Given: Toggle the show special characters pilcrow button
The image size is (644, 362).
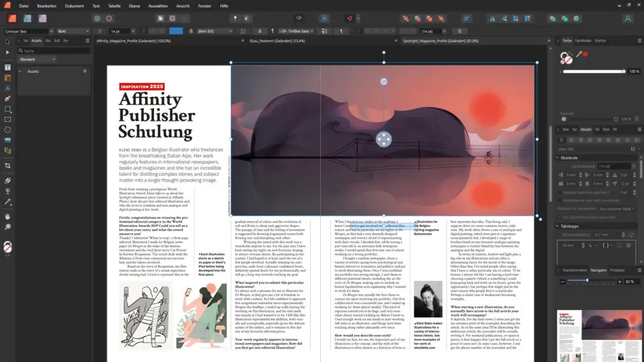Looking at the screenshot, I should 341,31.
